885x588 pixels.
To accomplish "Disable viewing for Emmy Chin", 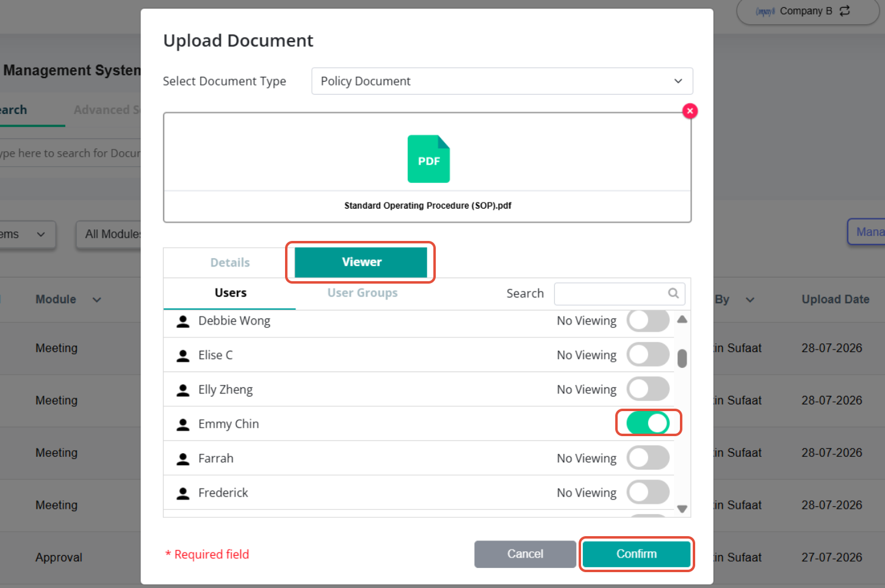I will point(648,423).
